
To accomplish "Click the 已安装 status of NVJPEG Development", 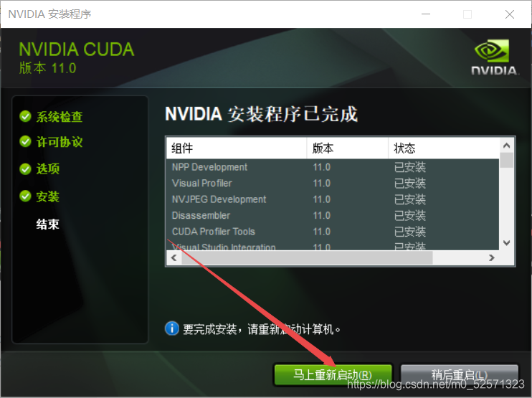I will (x=410, y=199).
